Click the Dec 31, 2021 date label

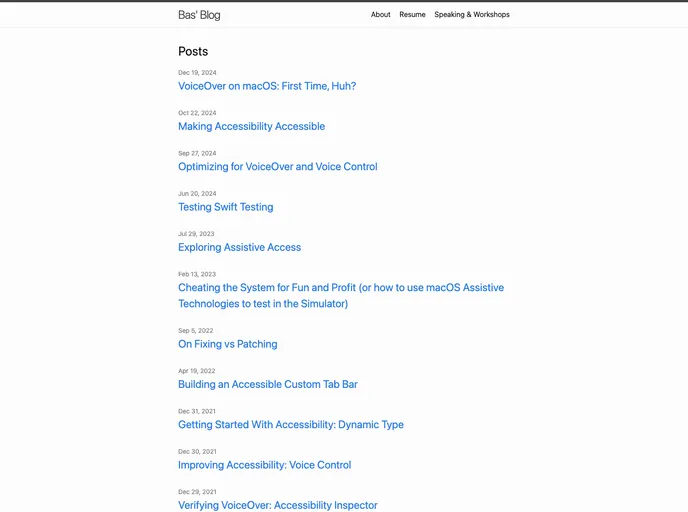pos(197,411)
